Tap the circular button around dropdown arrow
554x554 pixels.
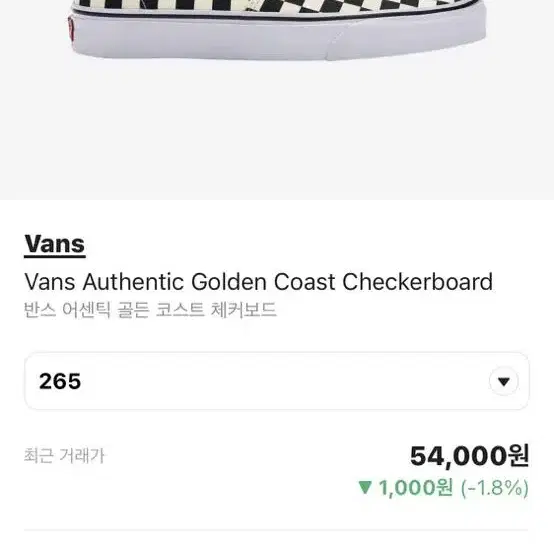[503, 381]
